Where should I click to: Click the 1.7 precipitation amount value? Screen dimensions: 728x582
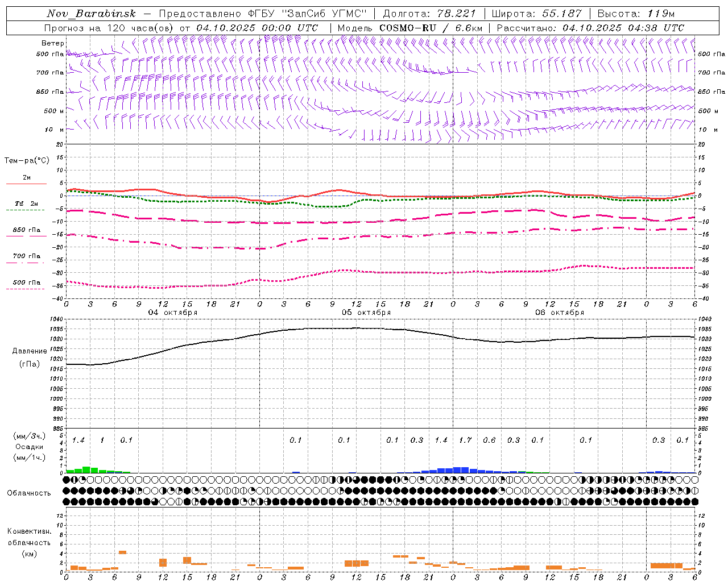pyautogui.click(x=465, y=440)
